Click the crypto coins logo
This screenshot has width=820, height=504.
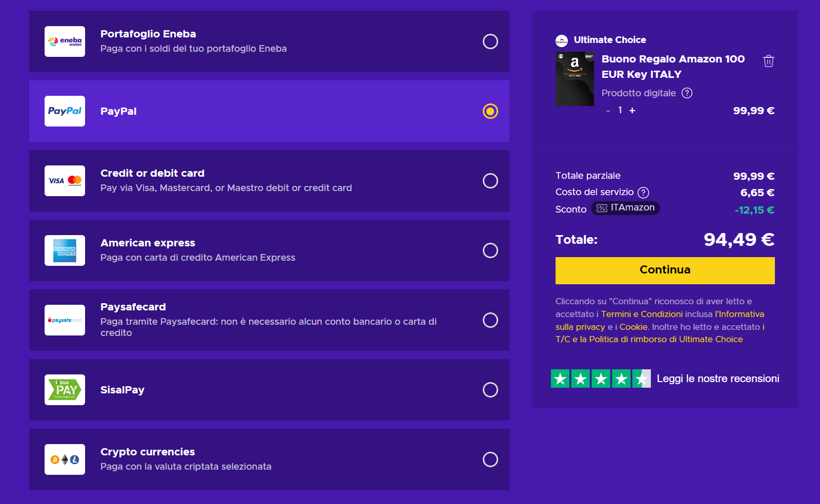65,459
